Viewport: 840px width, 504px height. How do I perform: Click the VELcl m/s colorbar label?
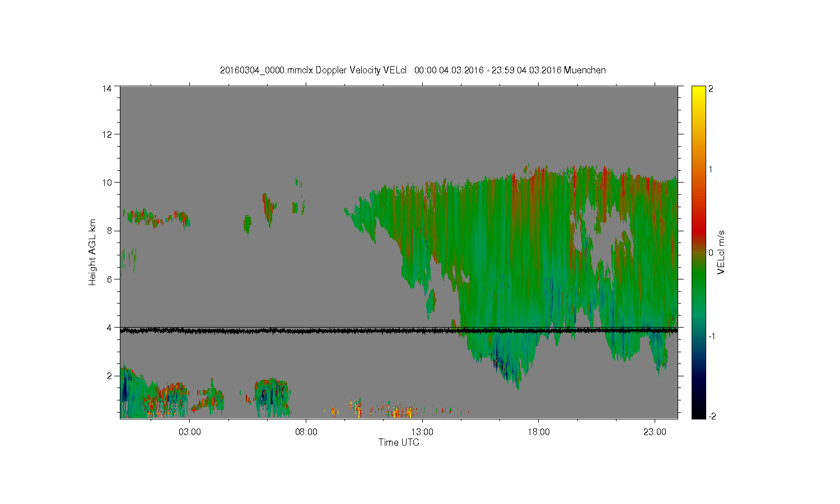click(x=721, y=252)
